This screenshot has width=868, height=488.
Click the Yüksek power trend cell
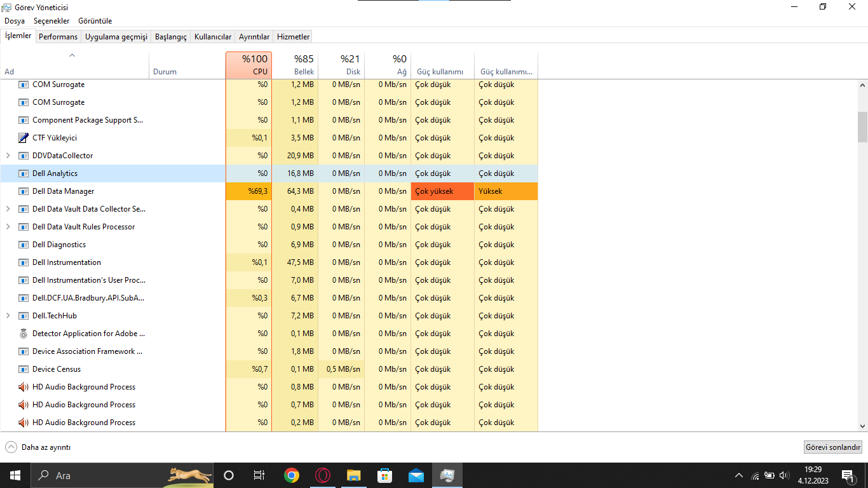tap(506, 191)
